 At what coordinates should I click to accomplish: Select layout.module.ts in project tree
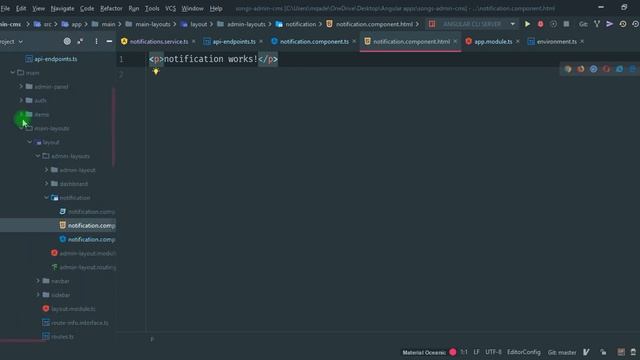tap(73, 309)
